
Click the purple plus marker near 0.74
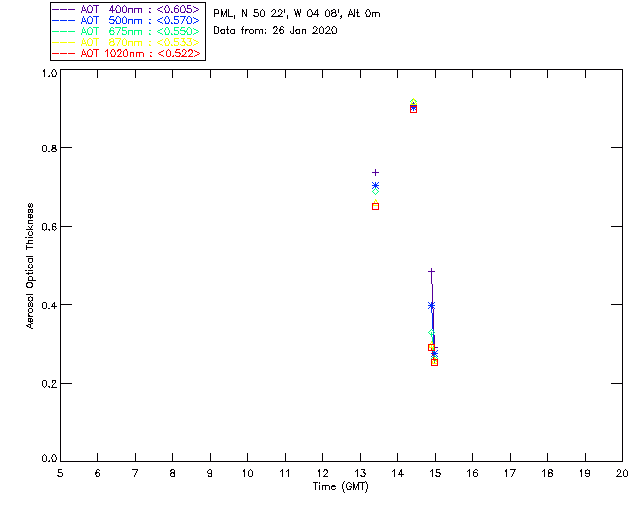(376, 173)
